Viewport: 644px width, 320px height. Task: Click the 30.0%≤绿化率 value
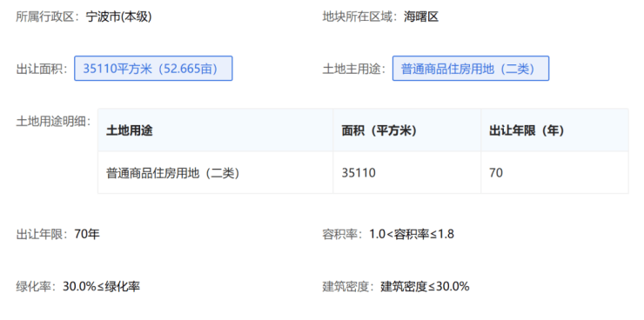click(x=102, y=286)
